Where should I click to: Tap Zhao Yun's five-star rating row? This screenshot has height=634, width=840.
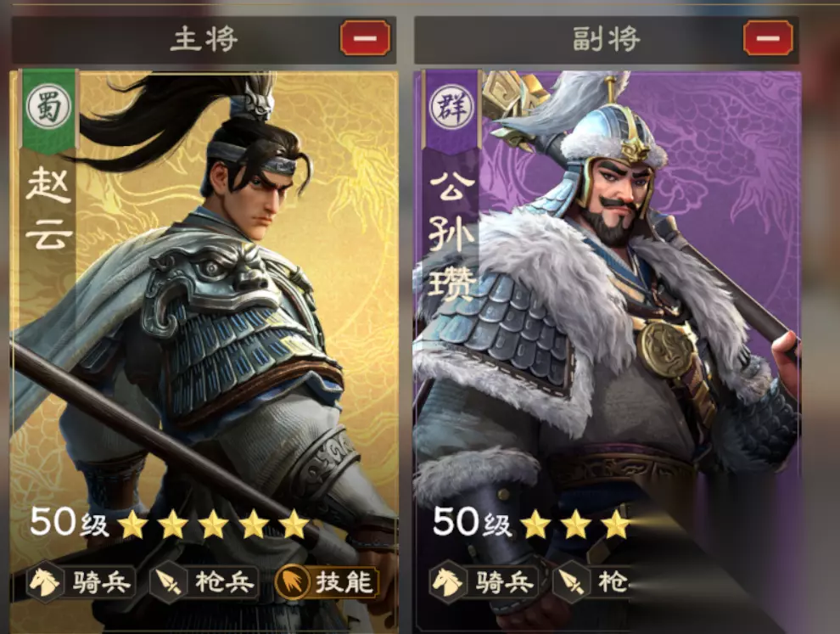(213, 525)
